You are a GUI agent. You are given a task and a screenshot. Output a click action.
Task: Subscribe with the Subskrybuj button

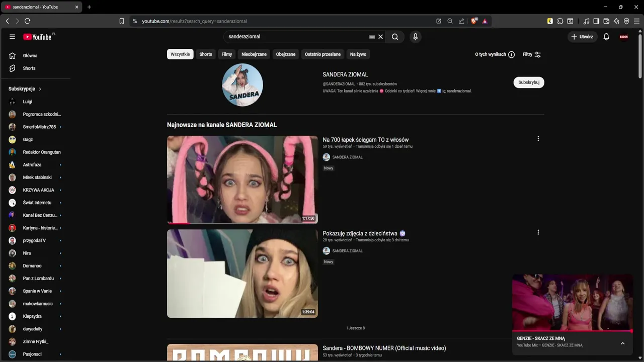(x=529, y=82)
